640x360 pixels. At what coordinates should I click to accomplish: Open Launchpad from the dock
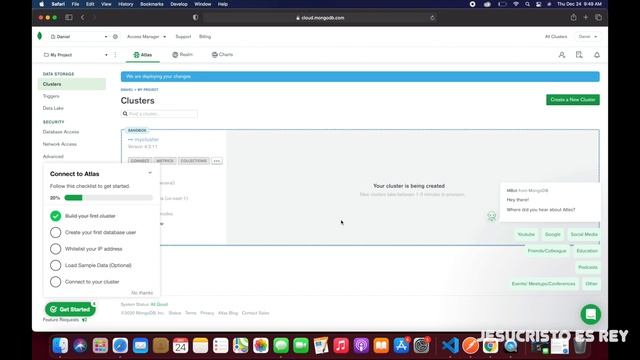pyautogui.click(x=100, y=346)
